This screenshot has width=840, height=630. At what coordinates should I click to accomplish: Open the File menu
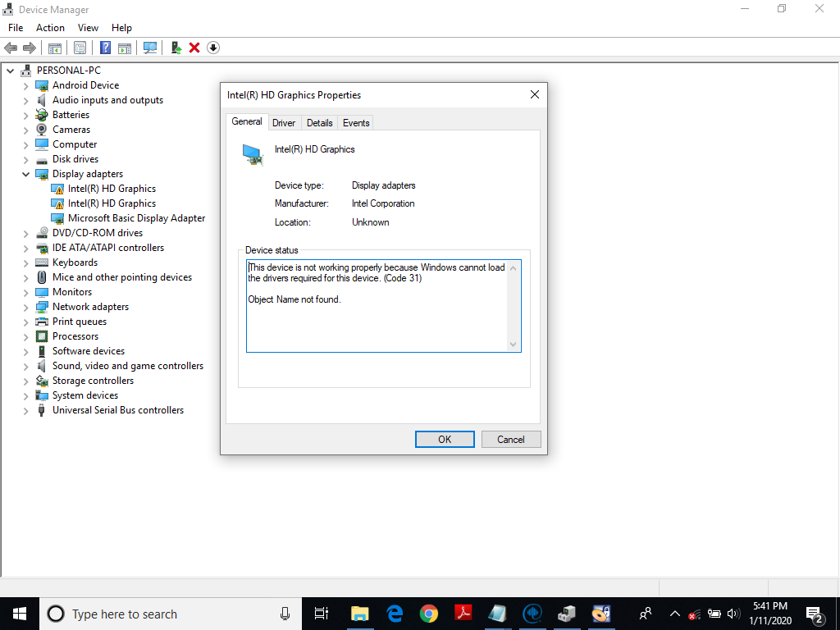point(16,28)
